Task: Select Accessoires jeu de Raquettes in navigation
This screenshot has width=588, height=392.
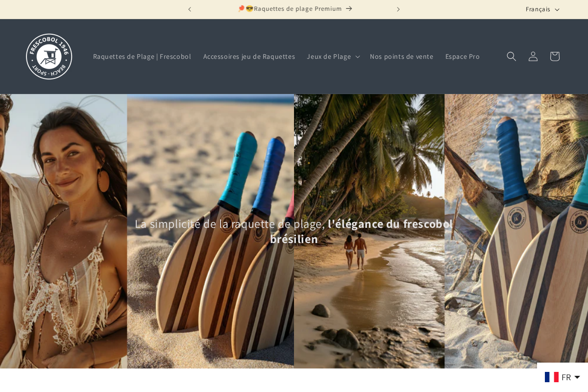Action: (x=249, y=56)
